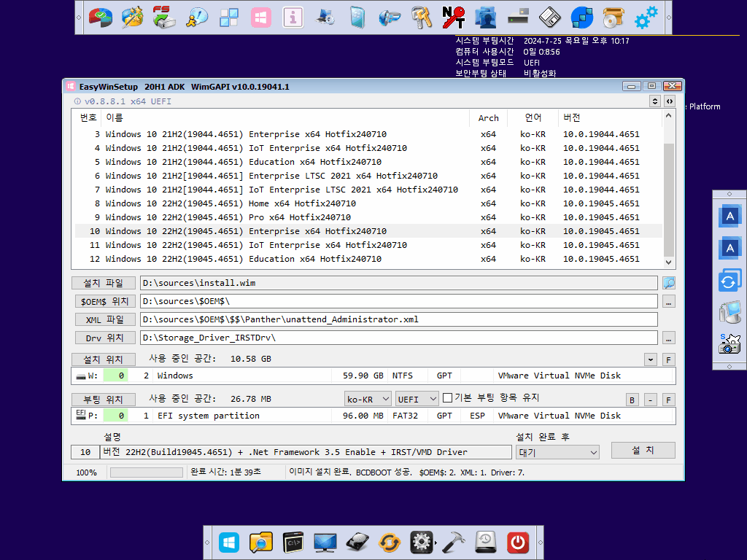Toggle the up-down expander near version line

click(655, 101)
